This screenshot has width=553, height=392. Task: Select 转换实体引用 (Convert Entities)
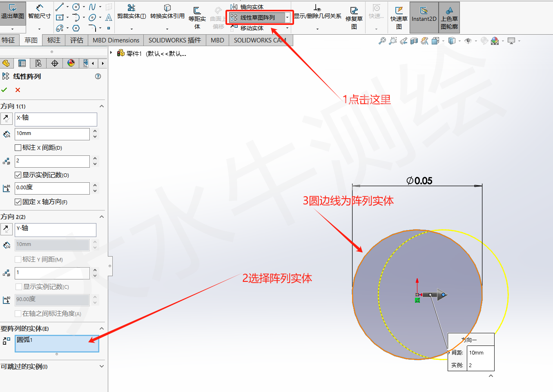pos(167,15)
